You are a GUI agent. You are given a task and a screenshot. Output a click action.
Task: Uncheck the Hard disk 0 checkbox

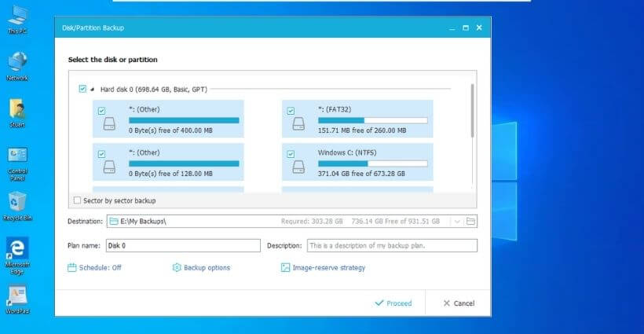[83, 90]
